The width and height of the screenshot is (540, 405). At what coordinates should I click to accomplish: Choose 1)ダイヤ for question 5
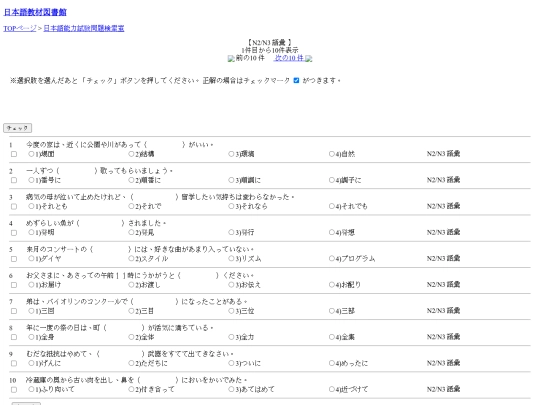coord(31,259)
